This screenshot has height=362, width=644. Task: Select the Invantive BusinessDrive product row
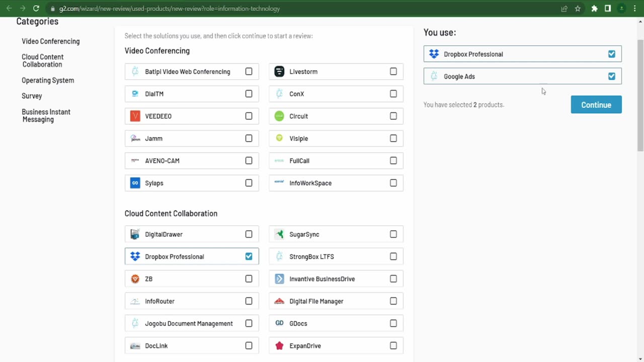point(336,279)
